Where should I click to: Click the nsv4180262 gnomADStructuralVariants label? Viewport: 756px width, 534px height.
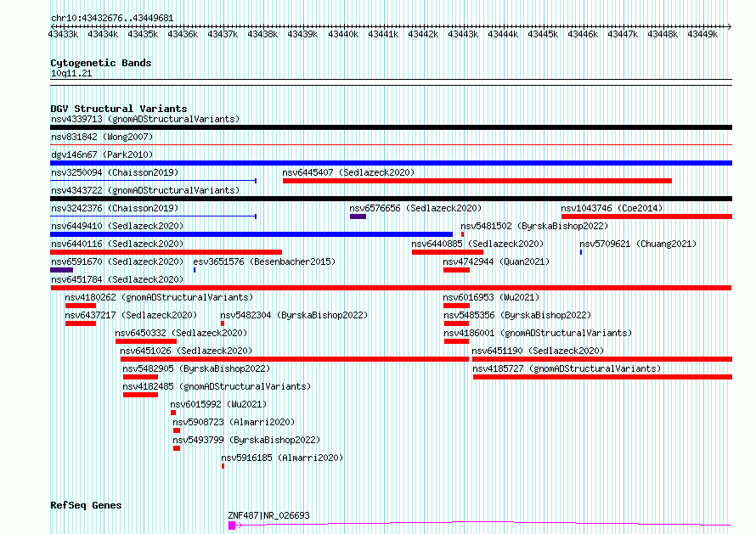click(x=159, y=297)
